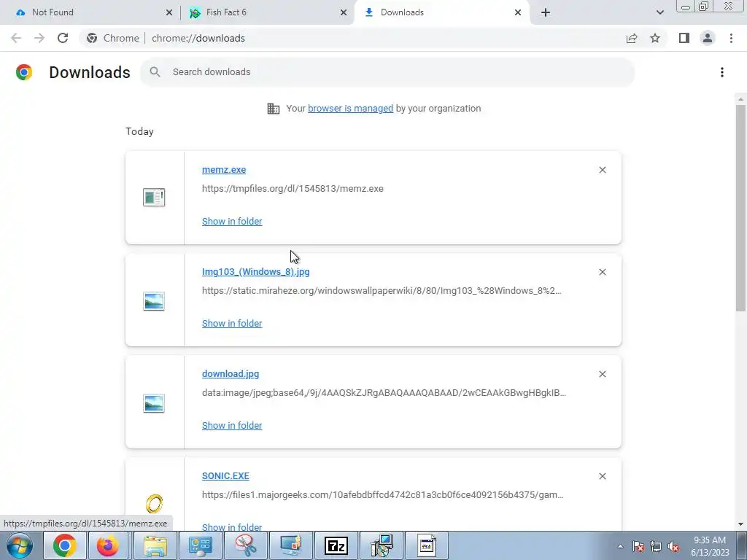Go forward with the forward arrow

coord(39,38)
